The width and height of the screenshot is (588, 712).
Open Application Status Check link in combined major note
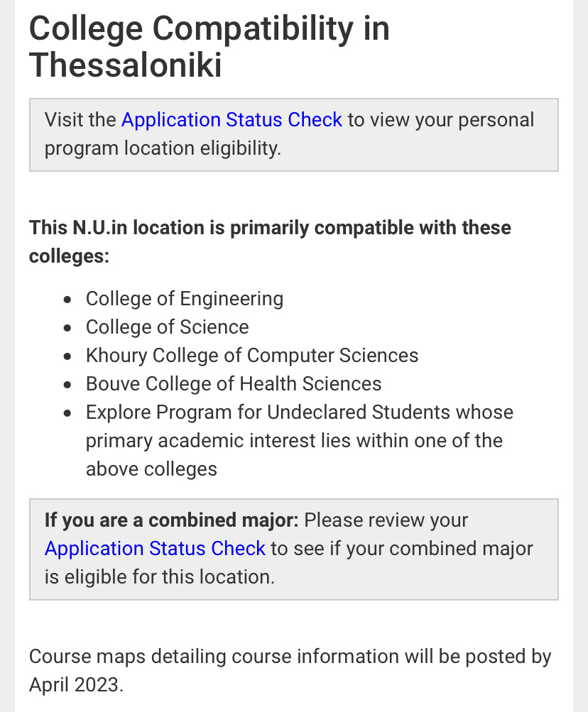coord(155,548)
